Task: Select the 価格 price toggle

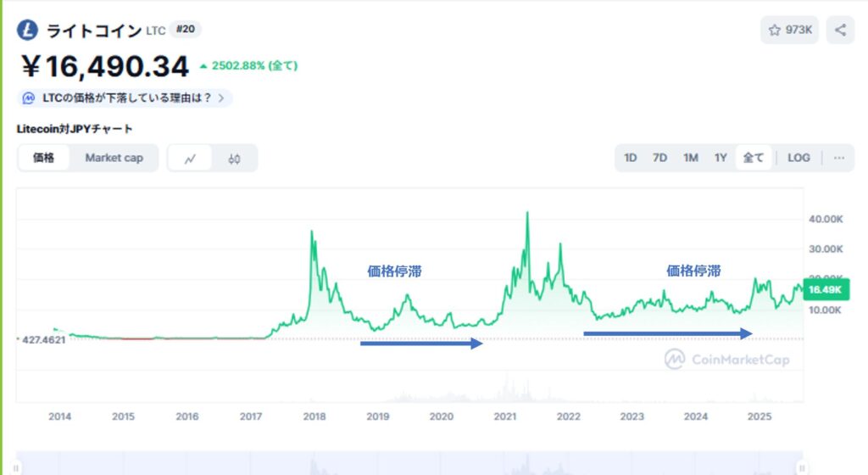Action: [44, 158]
